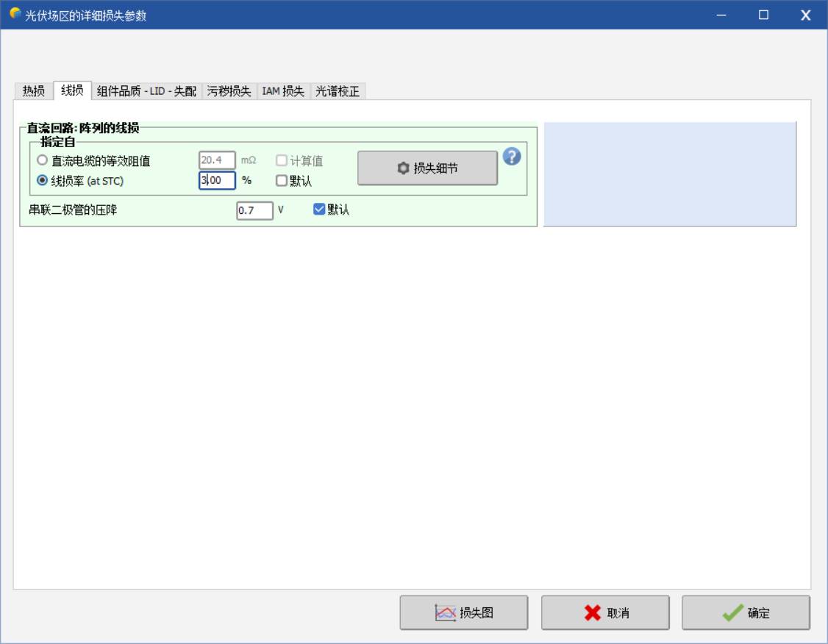Minimize the loss parameters dialog window
828x644 pixels.
coord(722,15)
